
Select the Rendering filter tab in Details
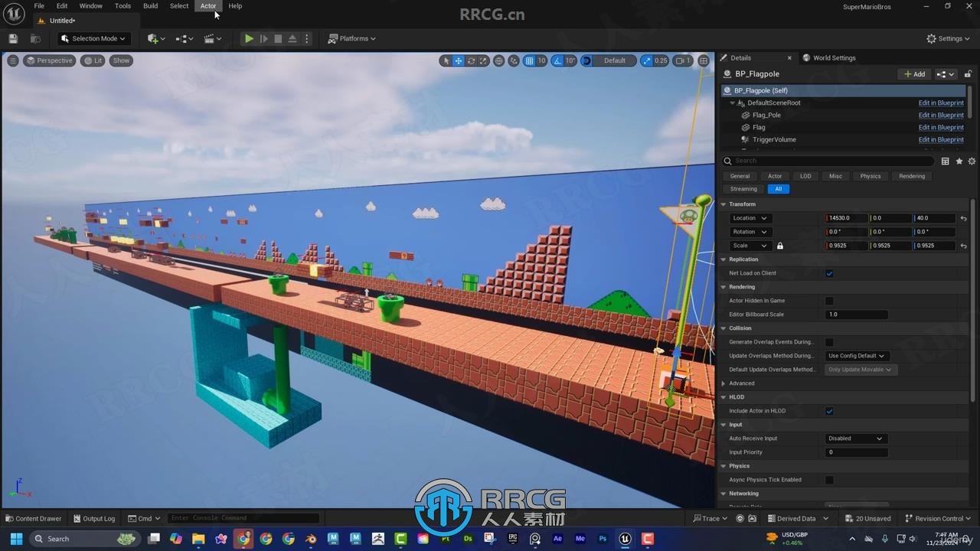(x=912, y=176)
